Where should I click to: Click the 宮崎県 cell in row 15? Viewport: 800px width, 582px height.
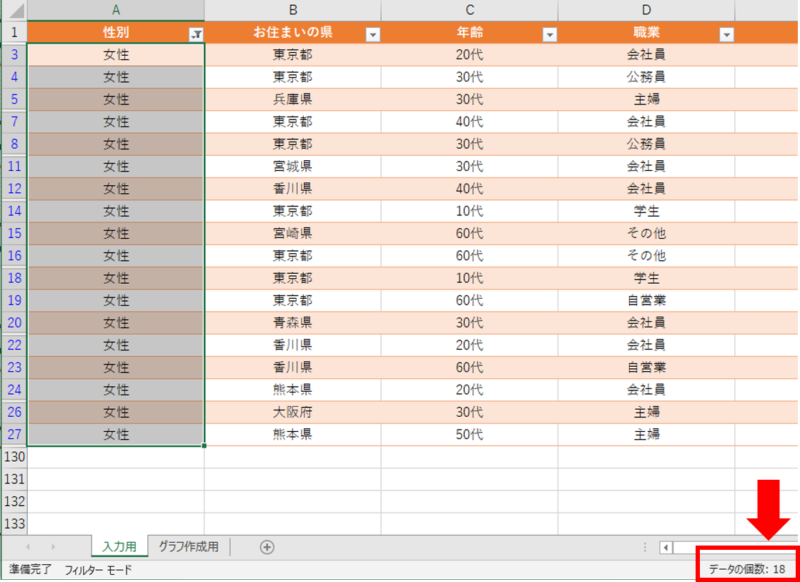[x=293, y=234]
